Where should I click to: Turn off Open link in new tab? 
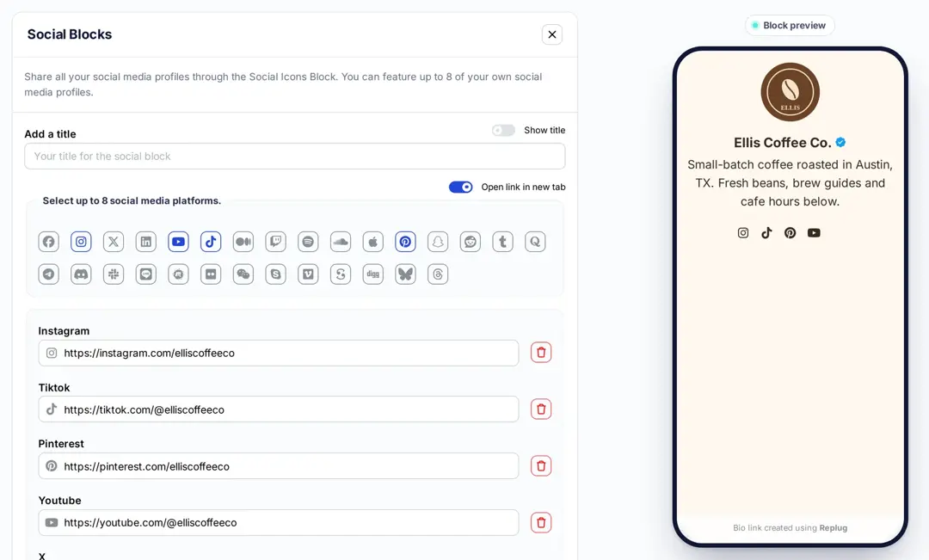(x=460, y=188)
